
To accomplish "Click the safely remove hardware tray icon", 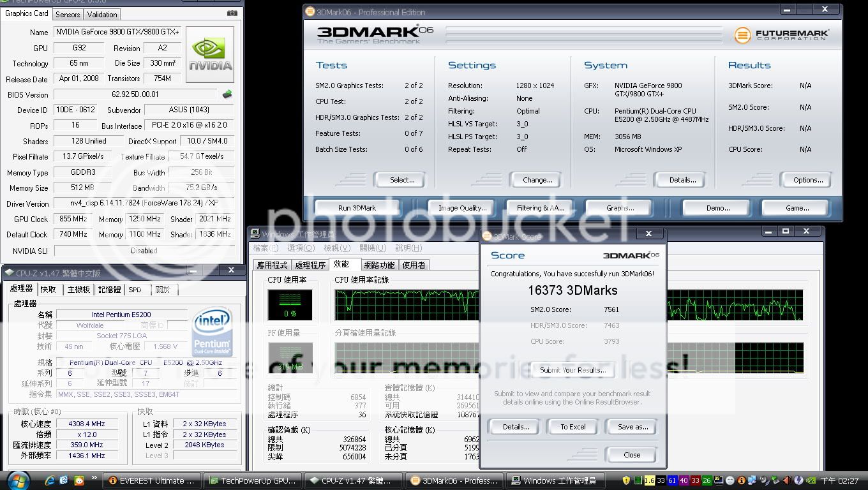I will (x=775, y=480).
